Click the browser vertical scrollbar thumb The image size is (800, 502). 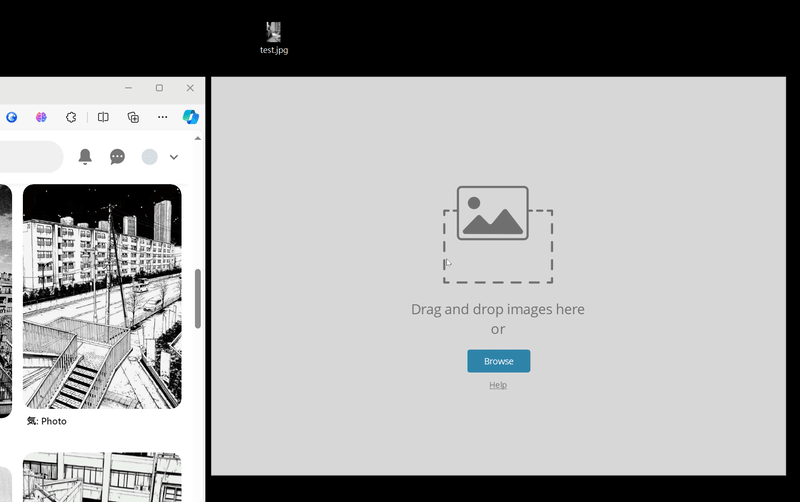click(197, 298)
